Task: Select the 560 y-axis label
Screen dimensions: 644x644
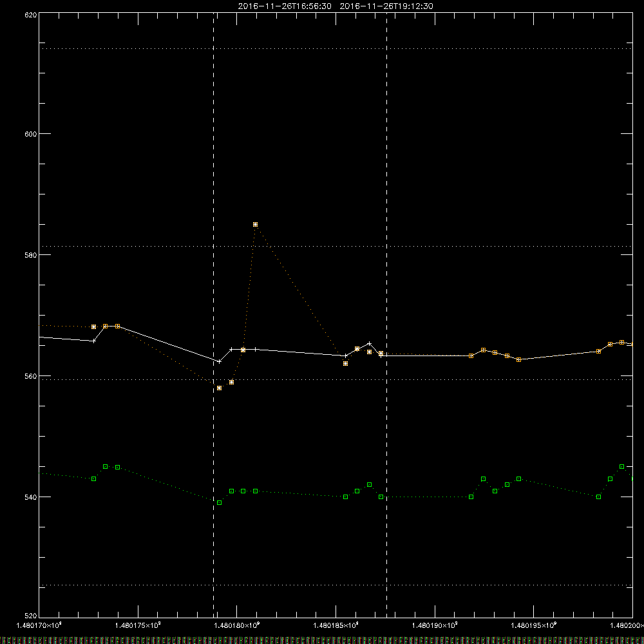Action: click(x=31, y=376)
